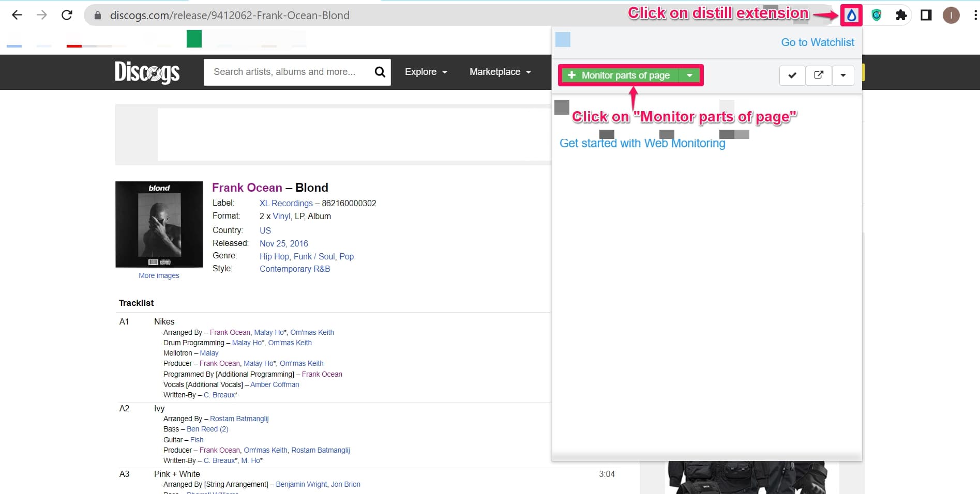Click the Distill water drop extension icon
Image resolution: width=980 pixels, height=494 pixels.
click(851, 16)
